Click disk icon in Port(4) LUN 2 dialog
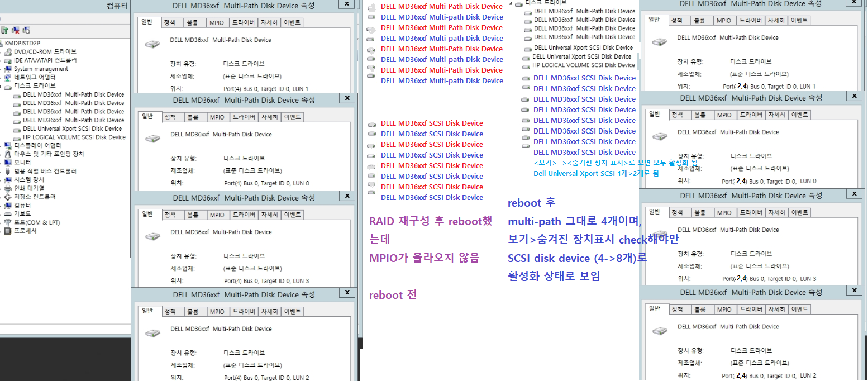 (152, 332)
